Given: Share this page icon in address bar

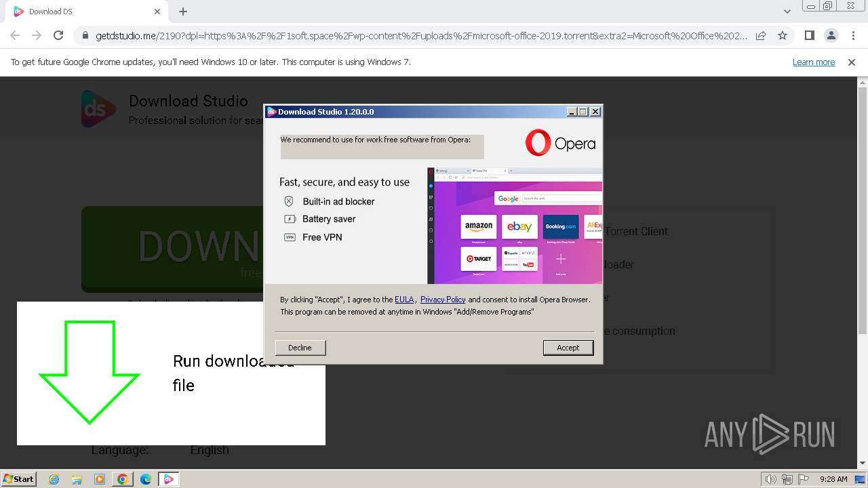Looking at the screenshot, I should point(761,35).
